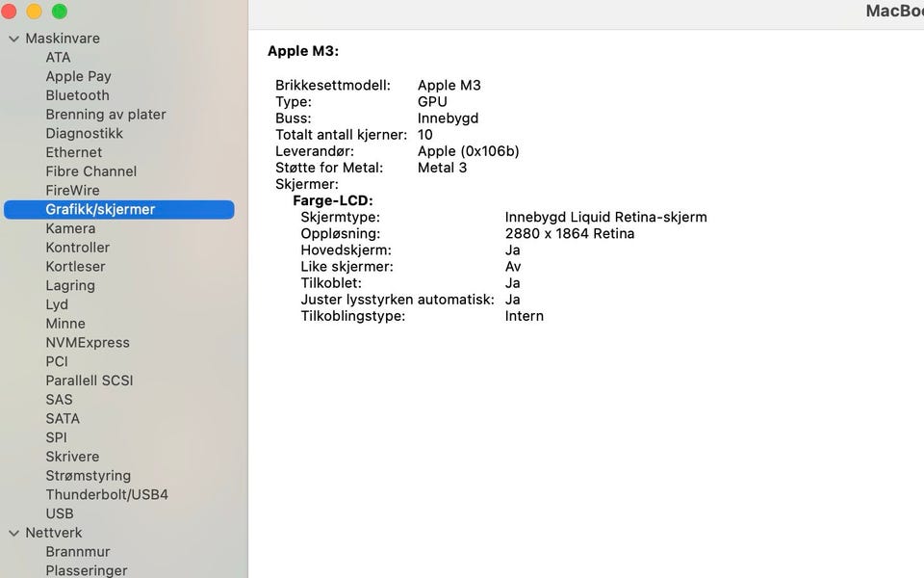The image size is (924, 578).
Task: Click the Totalt antall kjerner label
Action: [x=341, y=135]
